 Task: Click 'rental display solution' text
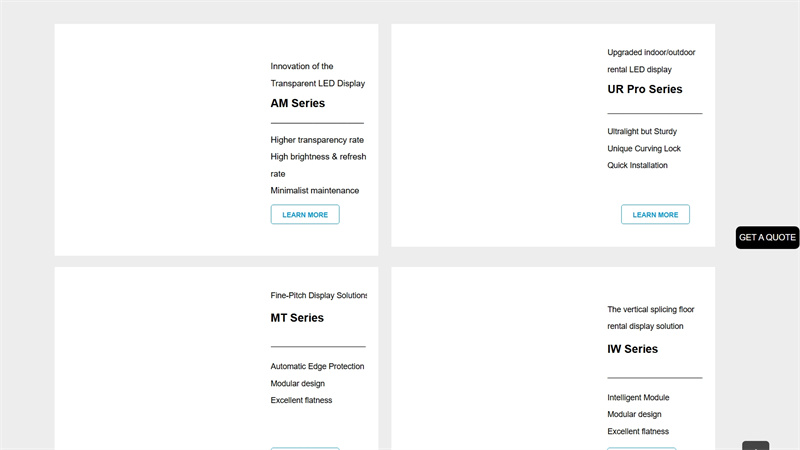pyautogui.click(x=645, y=326)
